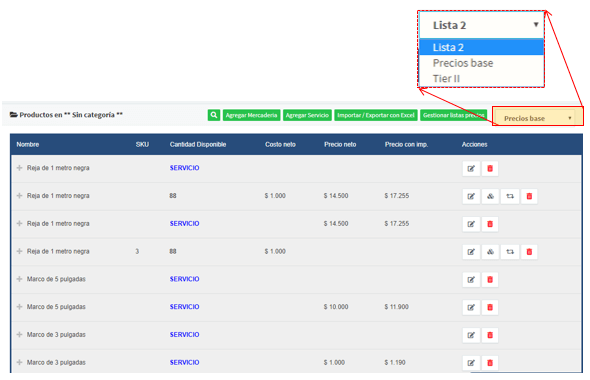
Task: Delete the unpriced Marco de 5 pulgadas row
Action: pyautogui.click(x=490, y=280)
